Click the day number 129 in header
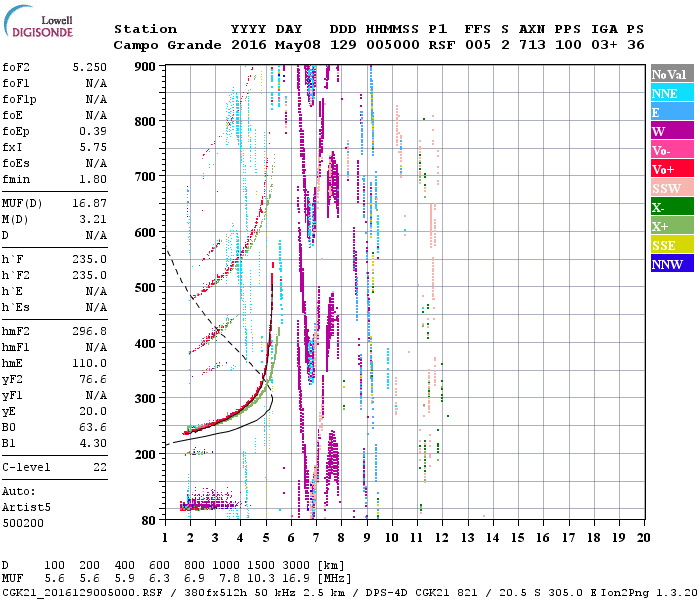The image size is (700, 600). click(343, 45)
